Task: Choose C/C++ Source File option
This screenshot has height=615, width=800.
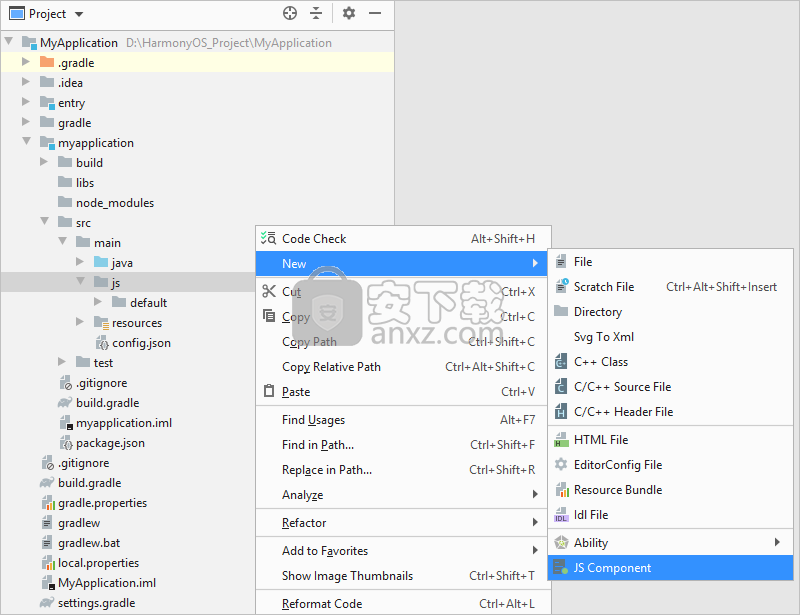Action: tap(670, 387)
